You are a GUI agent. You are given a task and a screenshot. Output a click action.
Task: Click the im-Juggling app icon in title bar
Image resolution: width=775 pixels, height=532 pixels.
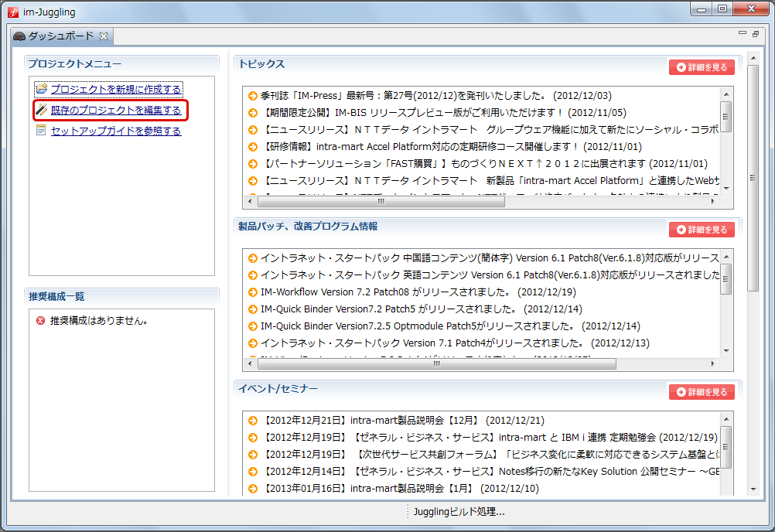coord(12,12)
